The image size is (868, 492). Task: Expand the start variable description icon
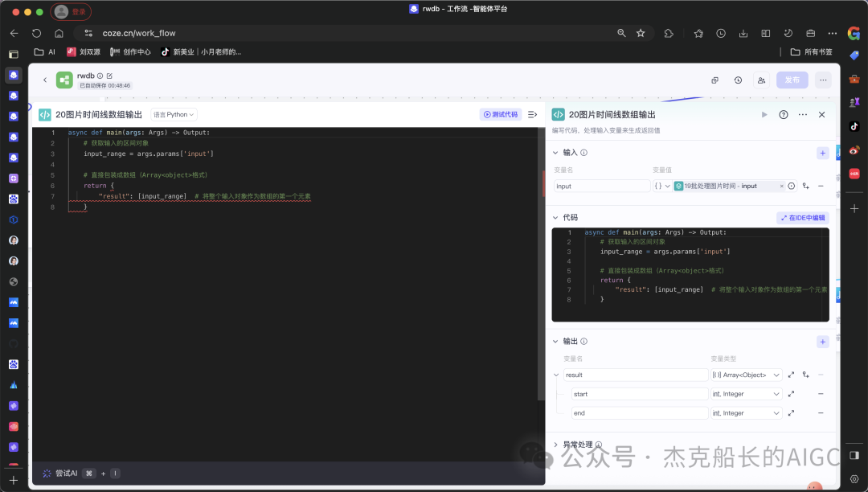coord(791,394)
